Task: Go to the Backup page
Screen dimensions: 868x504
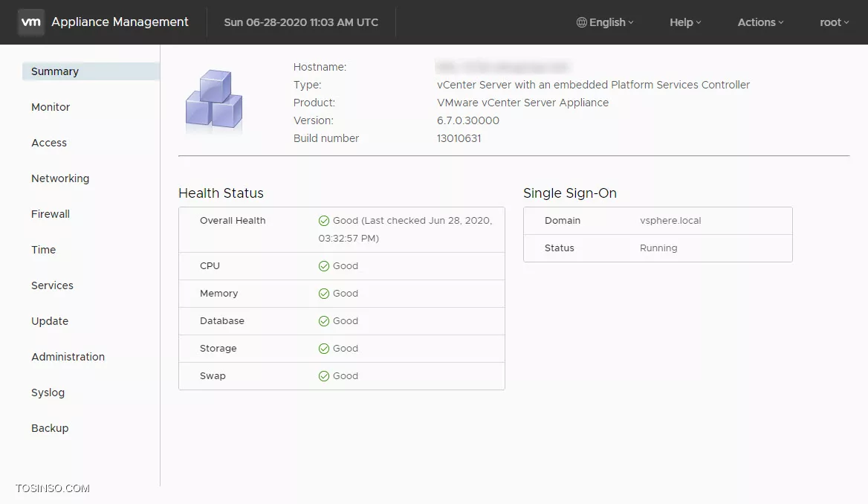Action: [x=50, y=428]
